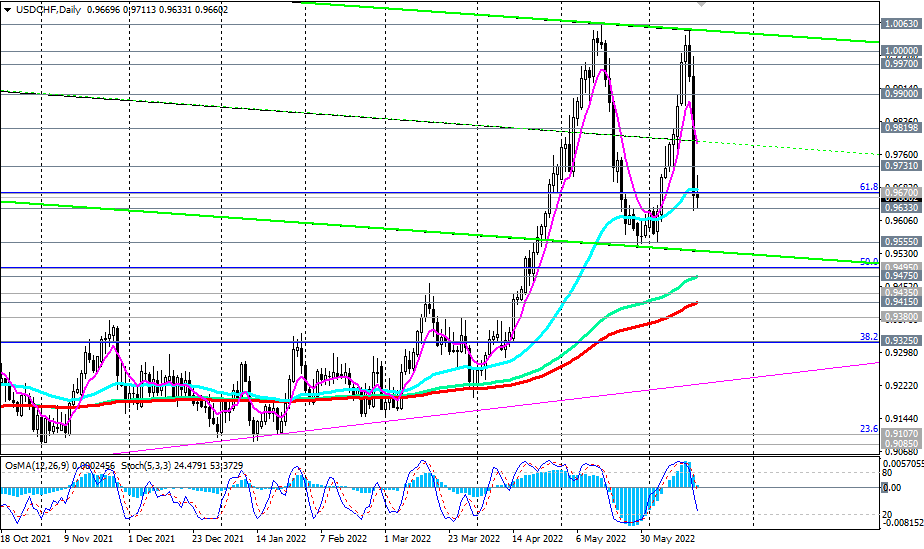Click the 0.00 level marker in indicator scale
924x549 pixels.
893,488
